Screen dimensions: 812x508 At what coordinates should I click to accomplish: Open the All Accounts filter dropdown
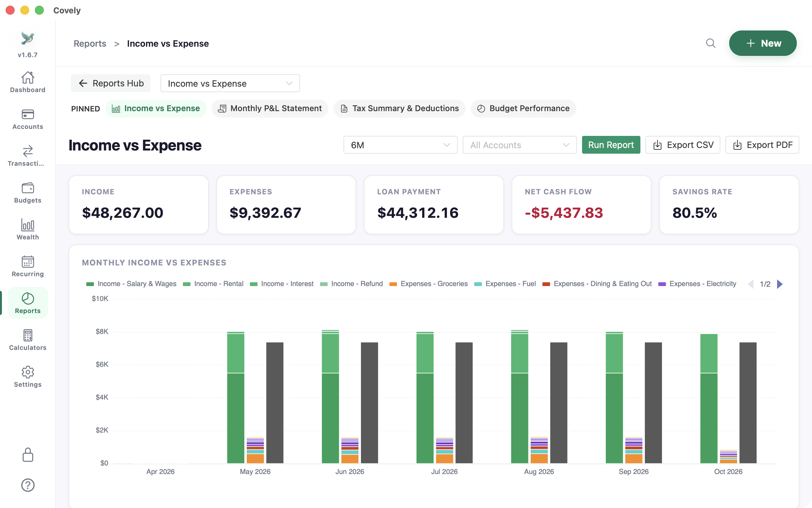(520, 145)
